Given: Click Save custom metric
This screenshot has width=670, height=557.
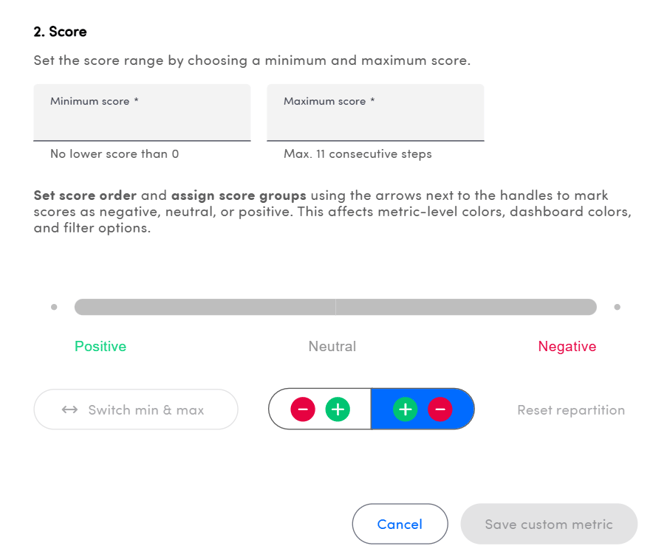Looking at the screenshot, I should (548, 524).
